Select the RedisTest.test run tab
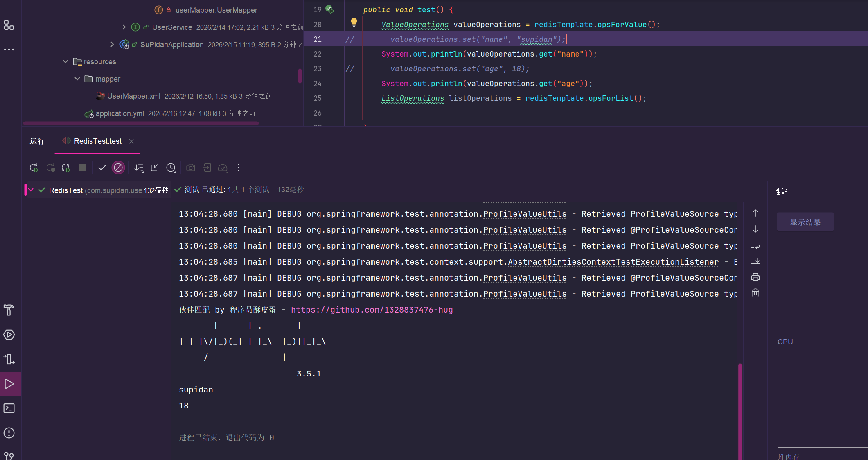Image resolution: width=868 pixels, height=460 pixels. tap(97, 141)
